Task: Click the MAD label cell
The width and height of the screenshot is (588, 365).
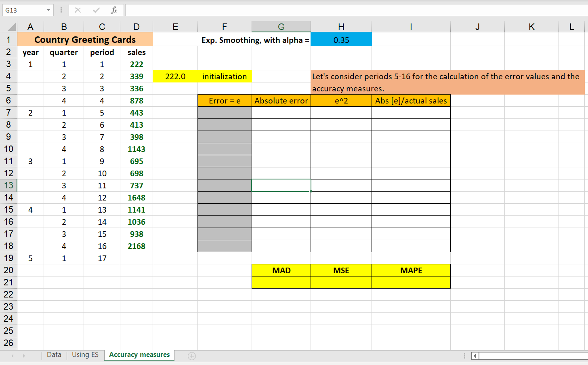Action: coord(281,270)
